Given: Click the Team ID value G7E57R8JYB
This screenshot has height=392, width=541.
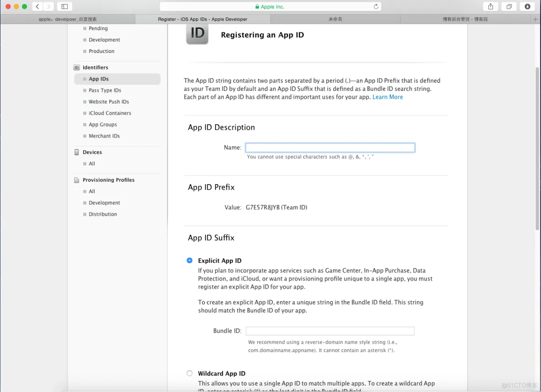Looking at the screenshot, I should [x=263, y=207].
